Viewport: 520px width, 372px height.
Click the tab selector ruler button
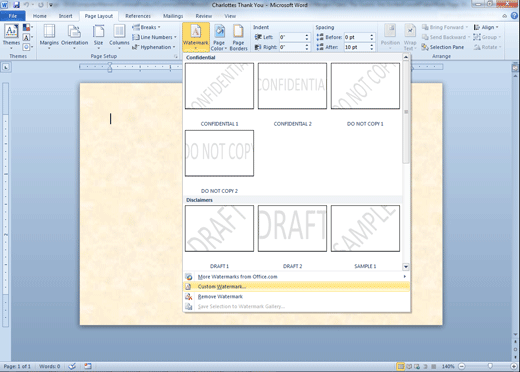6,67
